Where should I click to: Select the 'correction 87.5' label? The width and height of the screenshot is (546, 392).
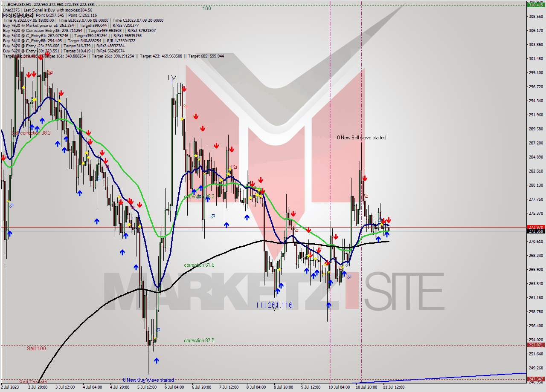tap(199, 340)
